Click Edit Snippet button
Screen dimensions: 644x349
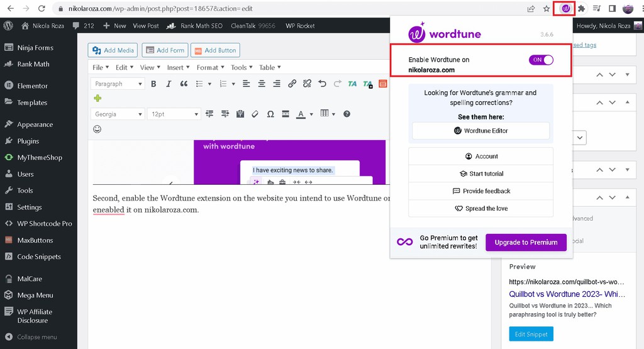pyautogui.click(x=531, y=334)
